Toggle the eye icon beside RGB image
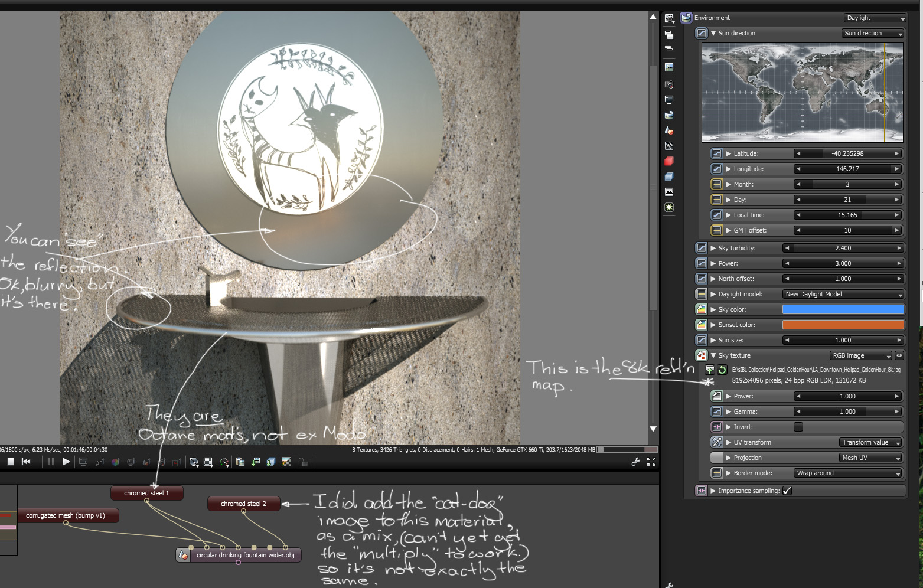The width and height of the screenshot is (923, 588). click(x=899, y=355)
